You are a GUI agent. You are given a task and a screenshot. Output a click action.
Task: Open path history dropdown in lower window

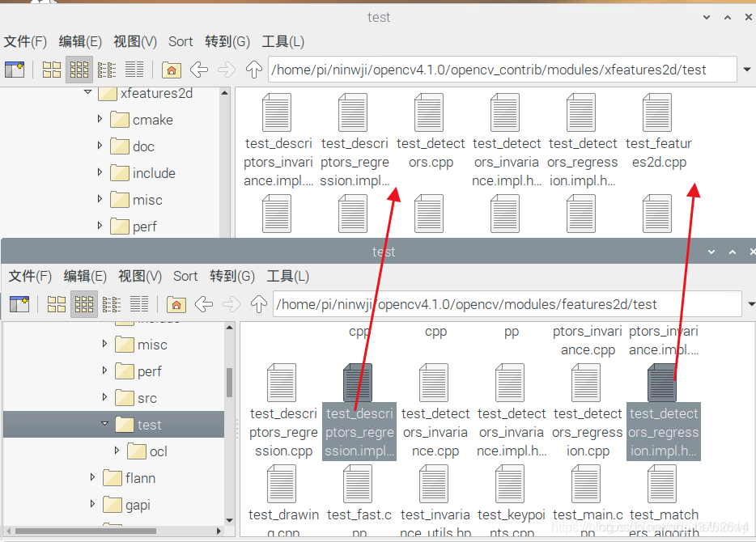[x=751, y=304]
